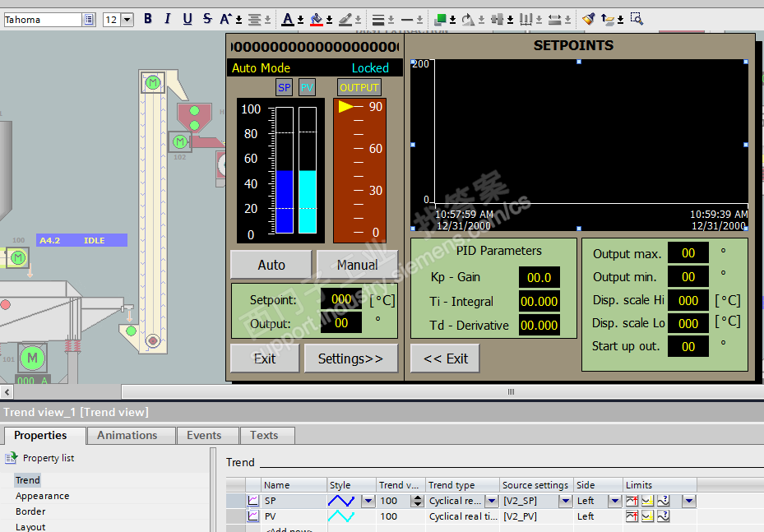Open the SP trend type dropdown
Image resolution: width=764 pixels, height=532 pixels.
(x=491, y=501)
